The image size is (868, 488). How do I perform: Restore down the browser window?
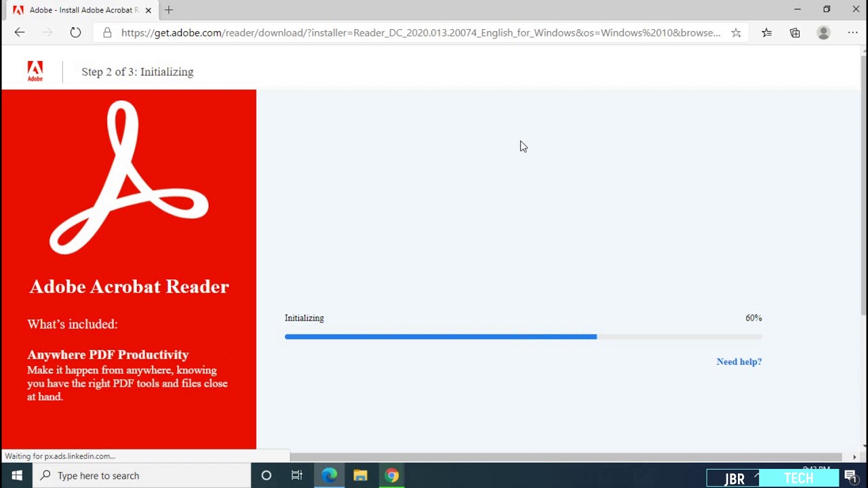pyautogui.click(x=827, y=9)
